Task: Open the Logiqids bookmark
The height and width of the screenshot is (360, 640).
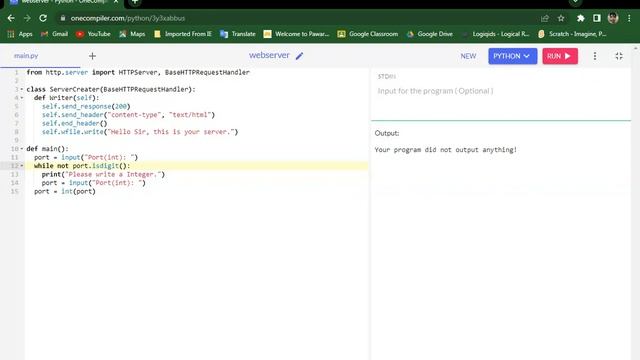Action: 495,34
